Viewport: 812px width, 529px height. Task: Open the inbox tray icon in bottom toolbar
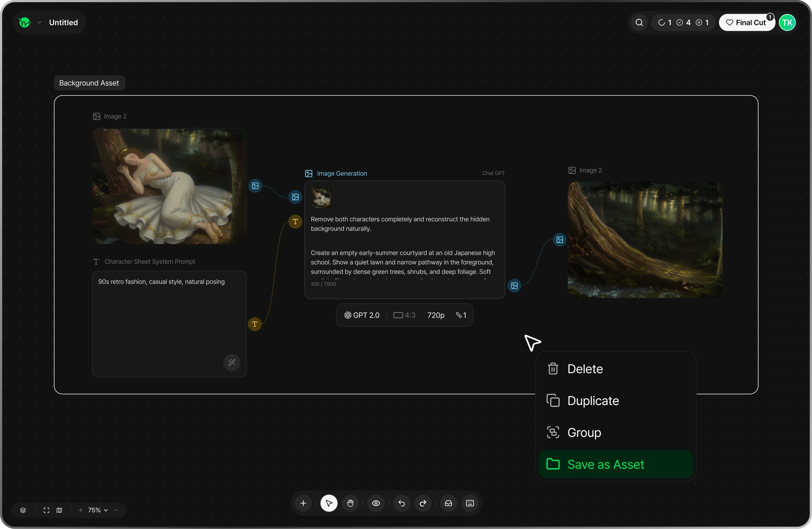[x=449, y=503]
